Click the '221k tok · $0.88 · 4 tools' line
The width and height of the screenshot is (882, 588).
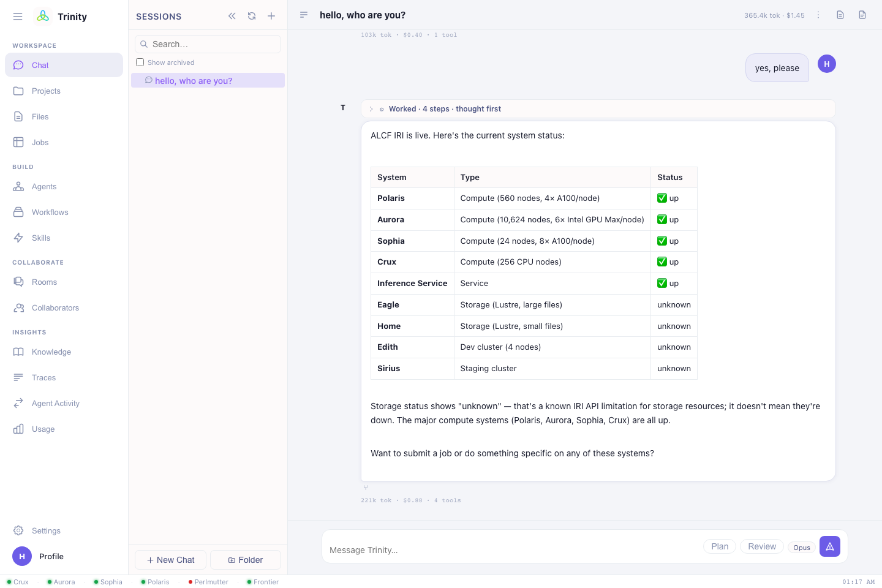411,500
